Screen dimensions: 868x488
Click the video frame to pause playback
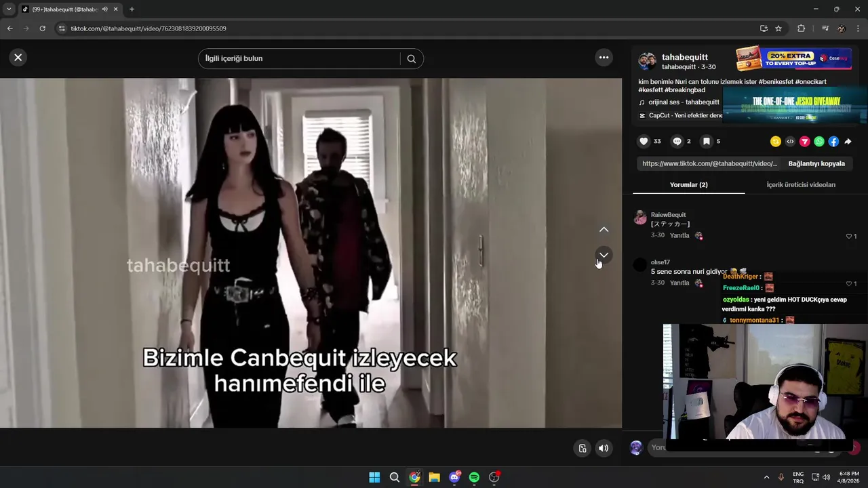(311, 253)
